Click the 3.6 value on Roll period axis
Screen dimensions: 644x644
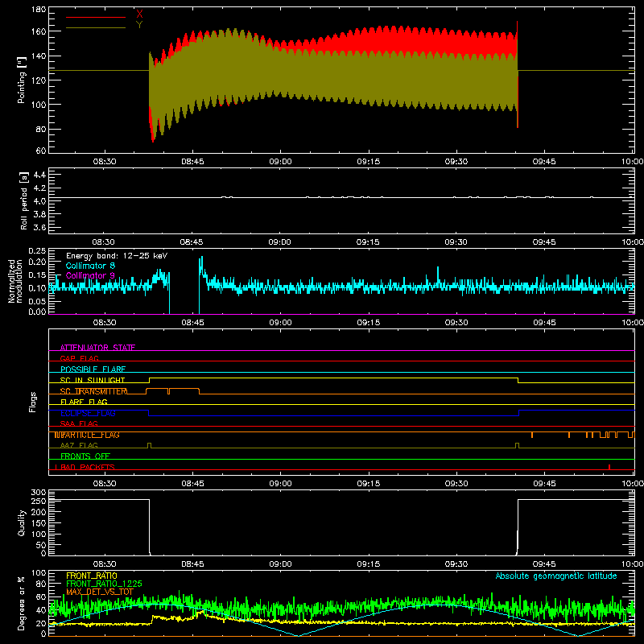pyautogui.click(x=39, y=227)
